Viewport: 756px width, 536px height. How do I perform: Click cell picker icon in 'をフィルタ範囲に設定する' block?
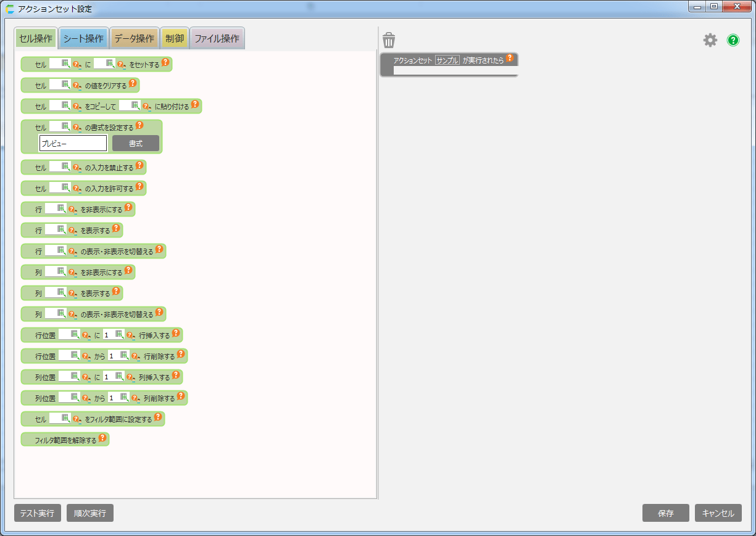coord(65,418)
